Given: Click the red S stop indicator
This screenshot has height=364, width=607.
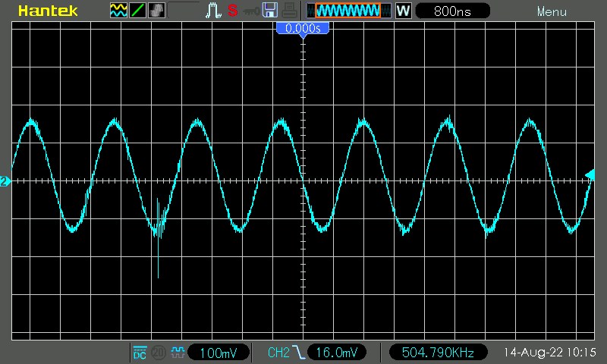Looking at the screenshot, I should (232, 11).
